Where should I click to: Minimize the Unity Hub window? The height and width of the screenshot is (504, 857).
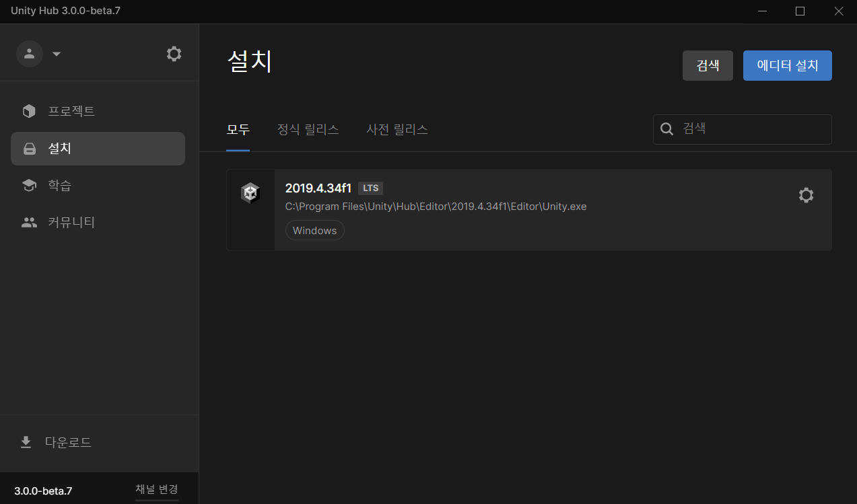(x=762, y=11)
